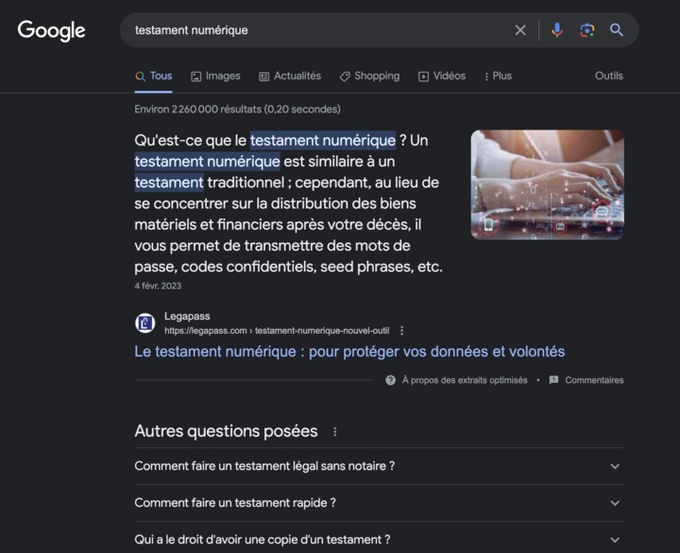Viewport: 680px width, 553px height.
Task: Open À propos des extraits optimisés
Action: [464, 380]
